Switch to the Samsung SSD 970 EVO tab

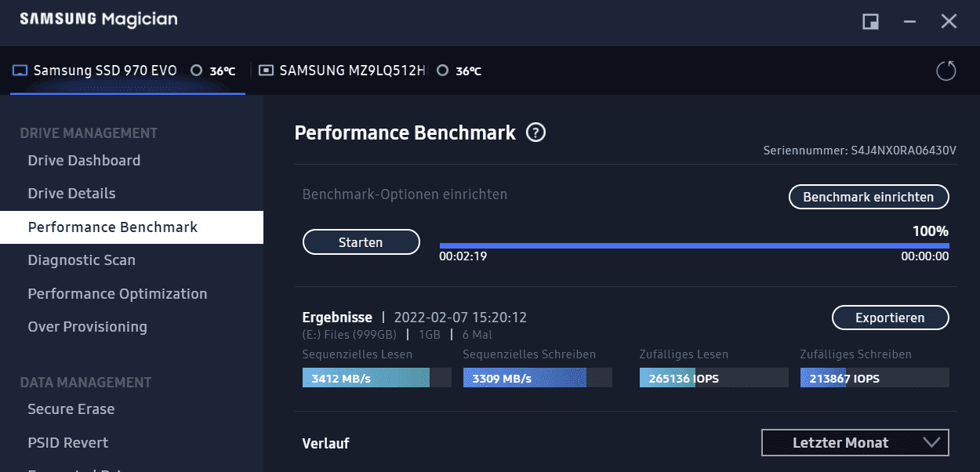click(105, 71)
